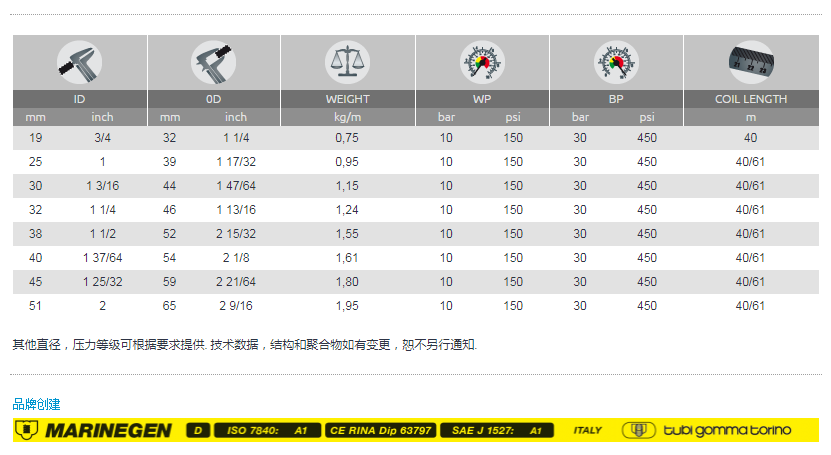This screenshot has width=831, height=455.
Task: Click the coil length hose icon
Action: point(750,62)
